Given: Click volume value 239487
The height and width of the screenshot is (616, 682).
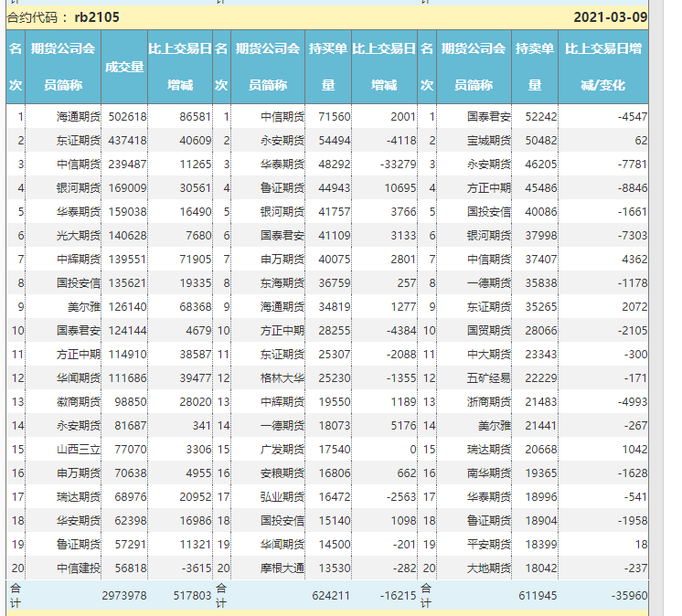Looking at the screenshot, I should click(127, 165).
